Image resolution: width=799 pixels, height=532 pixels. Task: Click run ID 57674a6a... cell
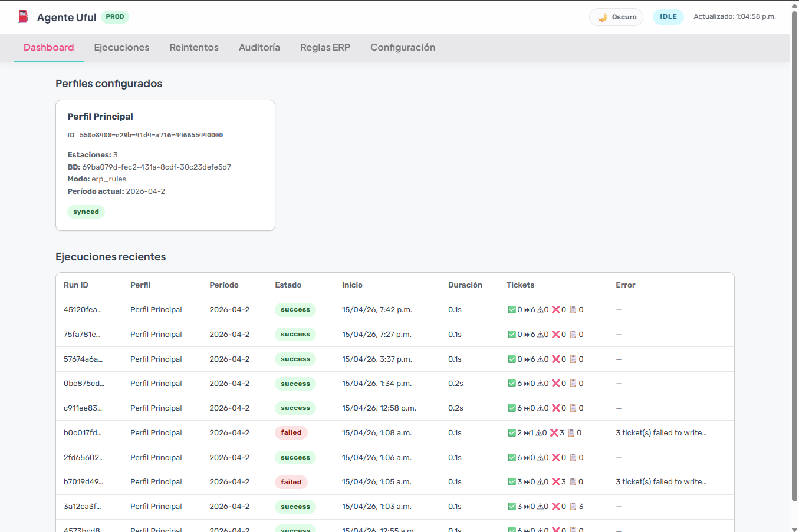(x=83, y=359)
